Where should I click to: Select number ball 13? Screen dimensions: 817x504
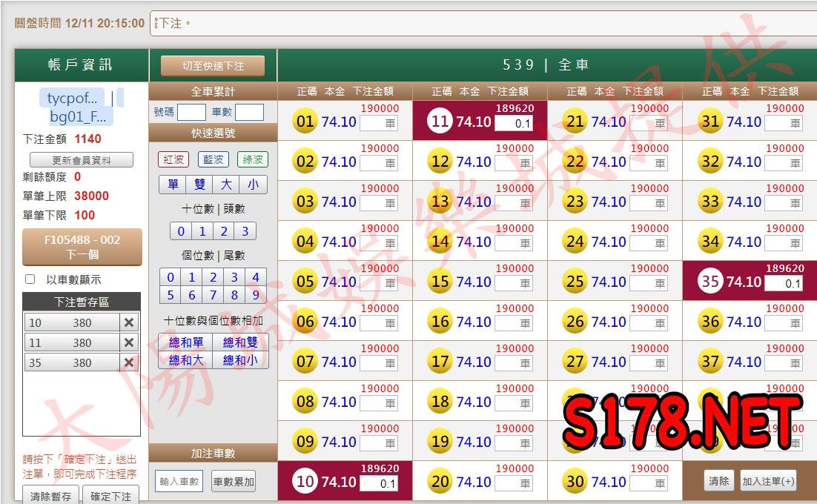point(440,202)
